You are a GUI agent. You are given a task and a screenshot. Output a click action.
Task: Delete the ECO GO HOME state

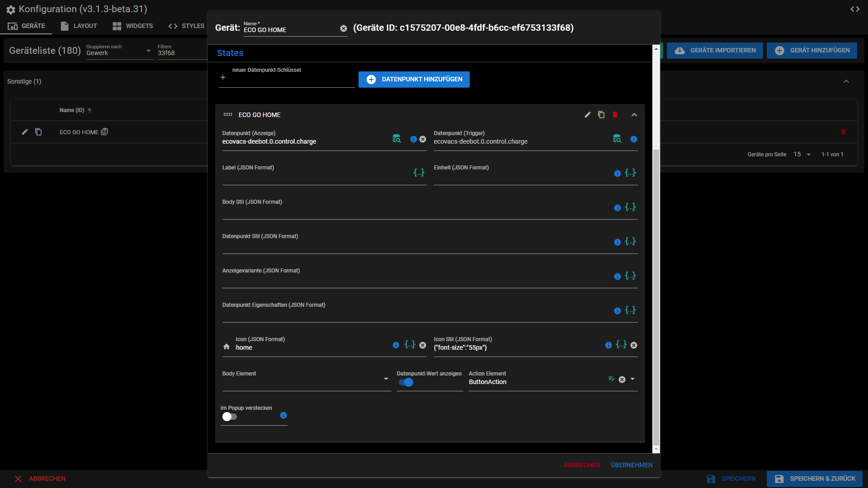pos(615,115)
